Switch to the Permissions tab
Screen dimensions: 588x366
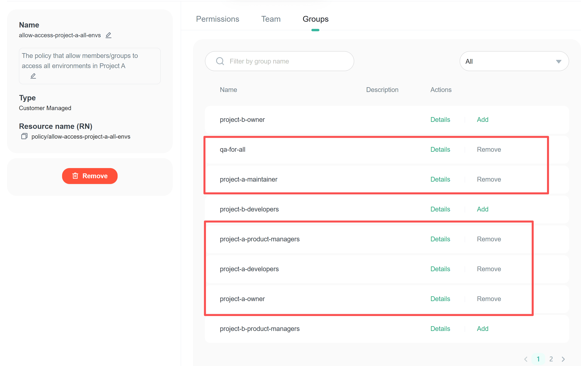217,19
